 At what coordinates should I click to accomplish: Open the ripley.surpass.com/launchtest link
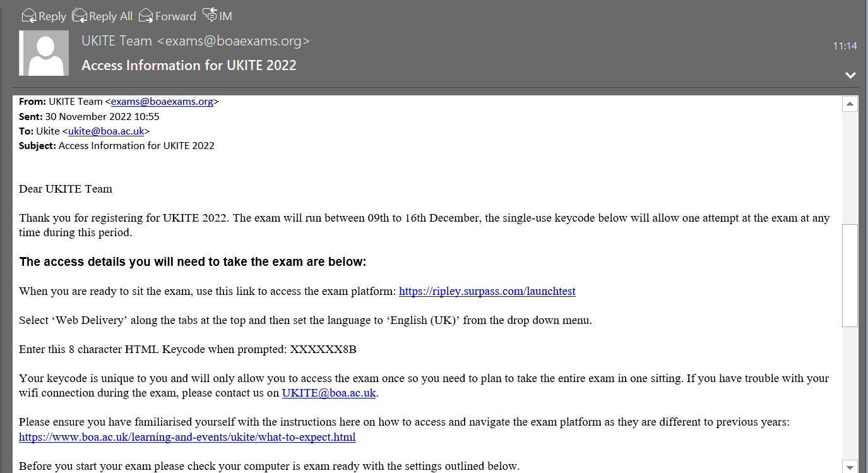(x=487, y=291)
